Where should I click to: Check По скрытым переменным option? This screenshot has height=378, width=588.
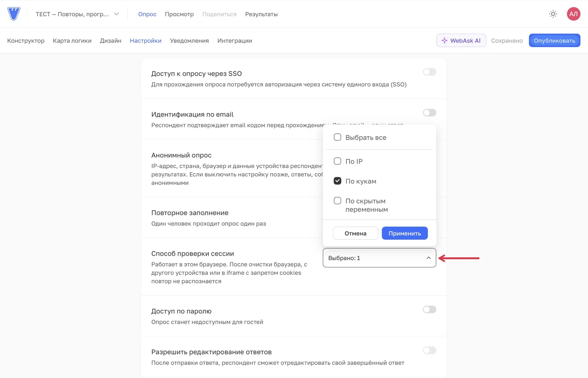click(338, 201)
